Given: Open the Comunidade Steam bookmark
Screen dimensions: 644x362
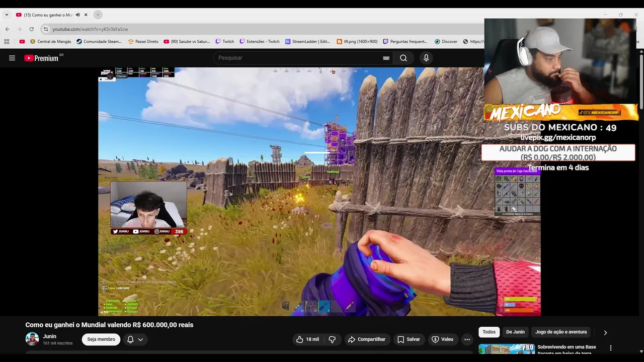Looking at the screenshot, I should (x=99, y=41).
